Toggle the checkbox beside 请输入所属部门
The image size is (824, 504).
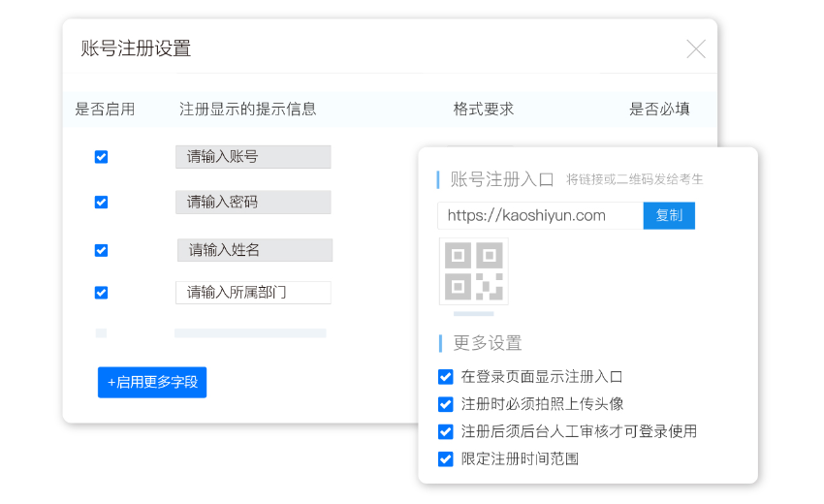(101, 293)
